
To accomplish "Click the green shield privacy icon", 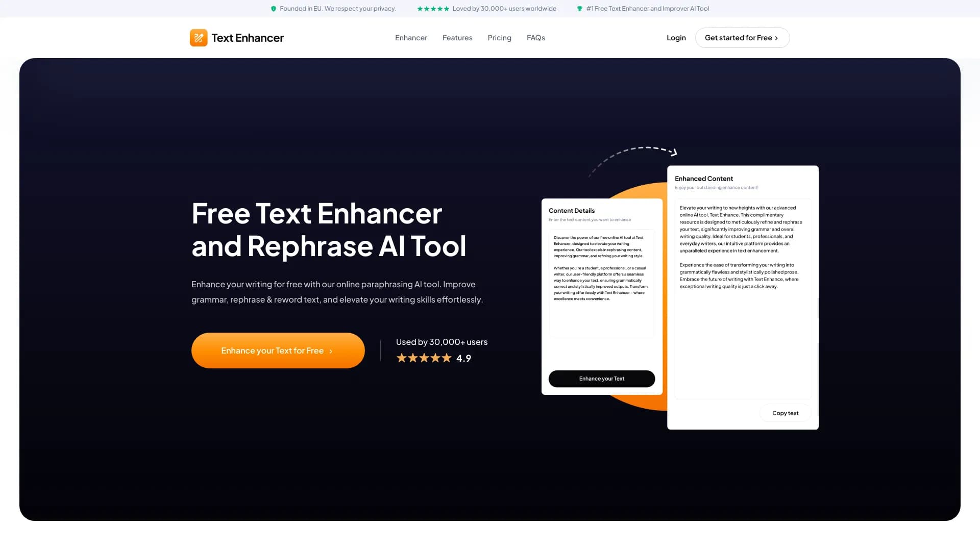I will click(x=274, y=9).
